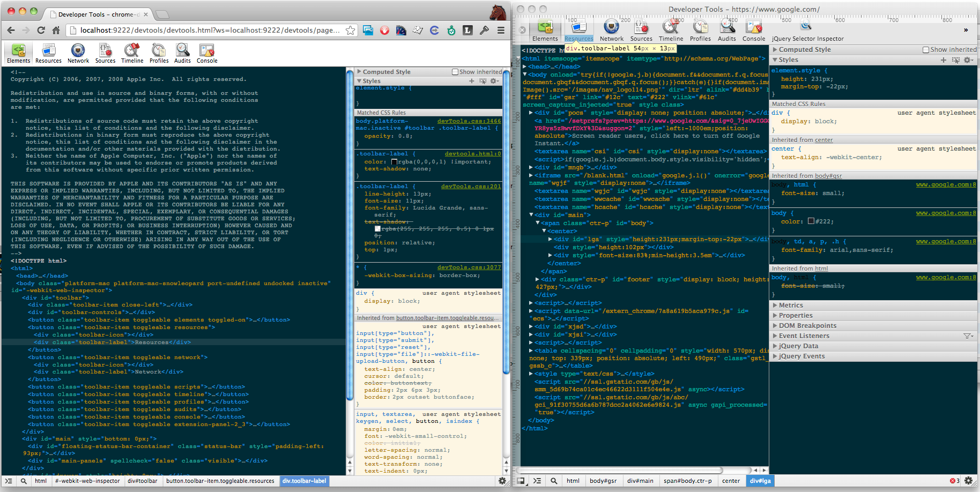The image size is (980, 492).
Task: Open Profiles panel in right DevTools window
Action: pos(700,31)
